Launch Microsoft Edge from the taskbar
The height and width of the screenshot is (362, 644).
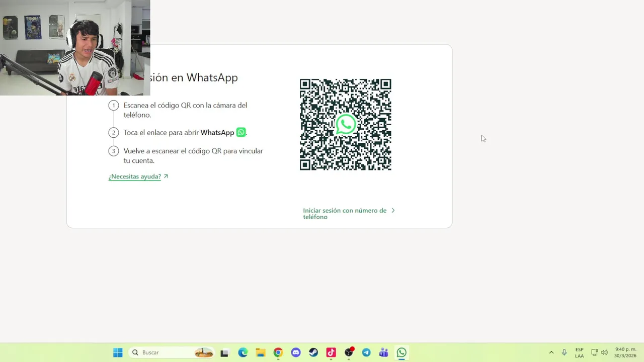coord(243,352)
